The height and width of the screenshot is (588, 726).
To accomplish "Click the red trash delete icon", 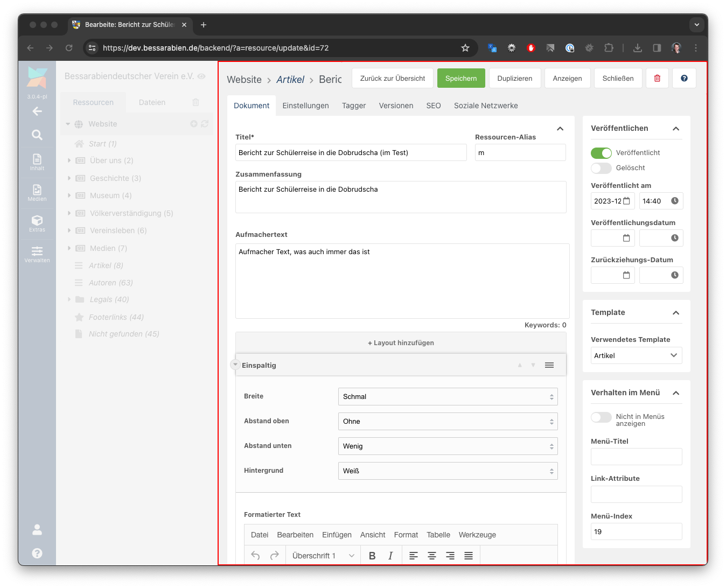I will point(657,78).
